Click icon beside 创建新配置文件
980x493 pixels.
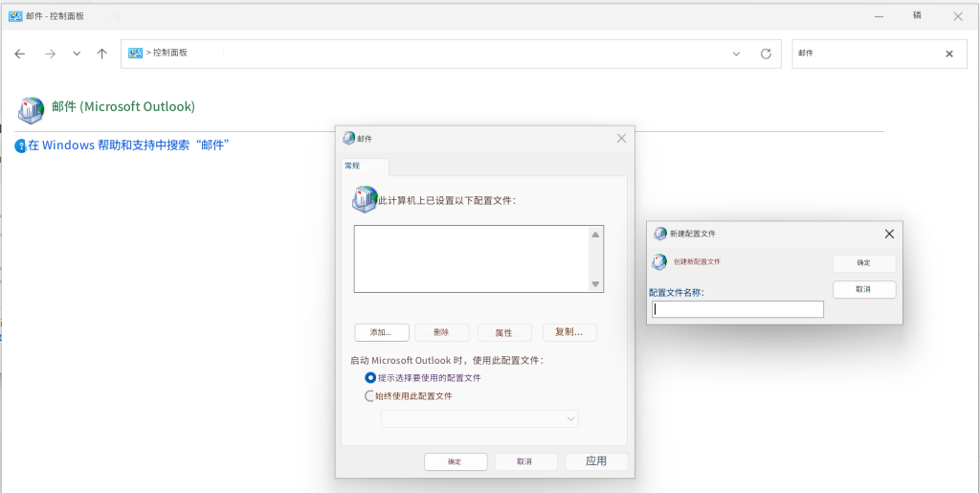pos(659,262)
